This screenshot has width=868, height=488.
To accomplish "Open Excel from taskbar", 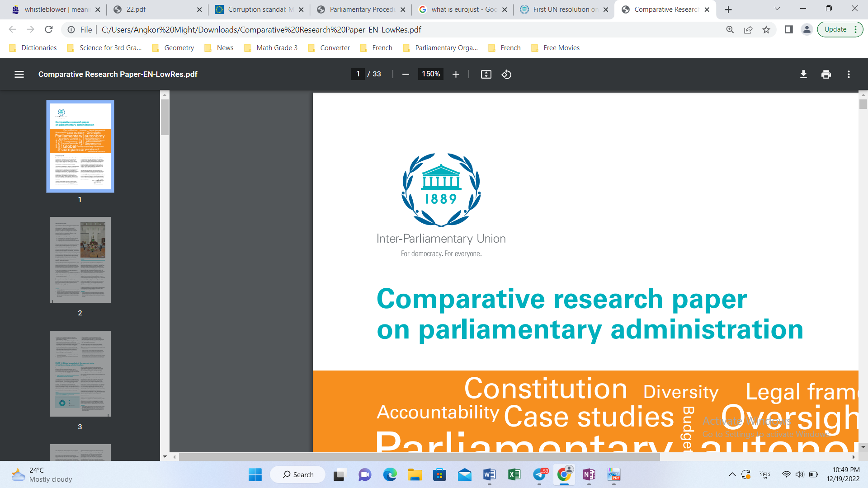I will [x=514, y=474].
